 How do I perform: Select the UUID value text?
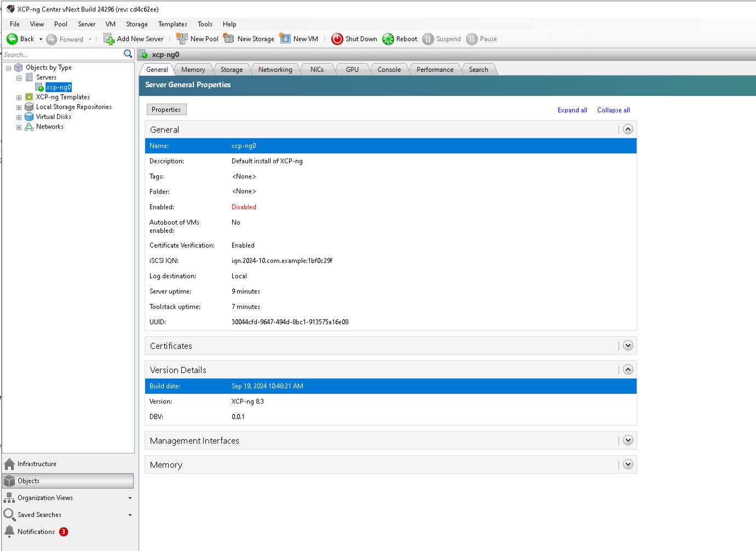pos(290,322)
